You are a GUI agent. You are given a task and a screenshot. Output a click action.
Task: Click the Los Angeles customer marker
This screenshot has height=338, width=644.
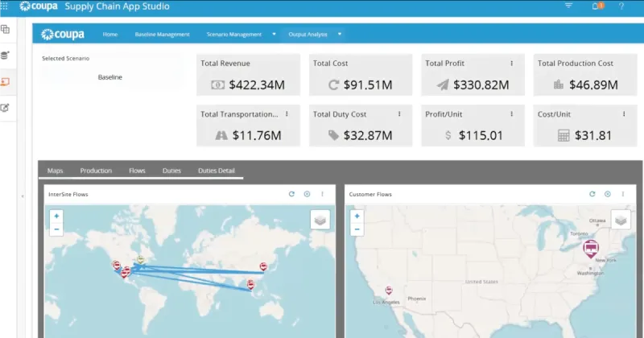[389, 290]
